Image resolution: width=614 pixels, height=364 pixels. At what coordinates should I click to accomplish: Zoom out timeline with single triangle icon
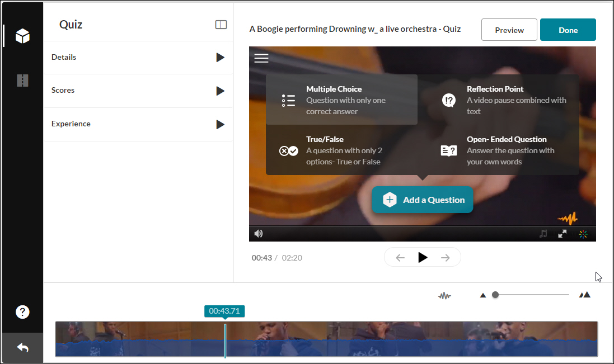483,295
